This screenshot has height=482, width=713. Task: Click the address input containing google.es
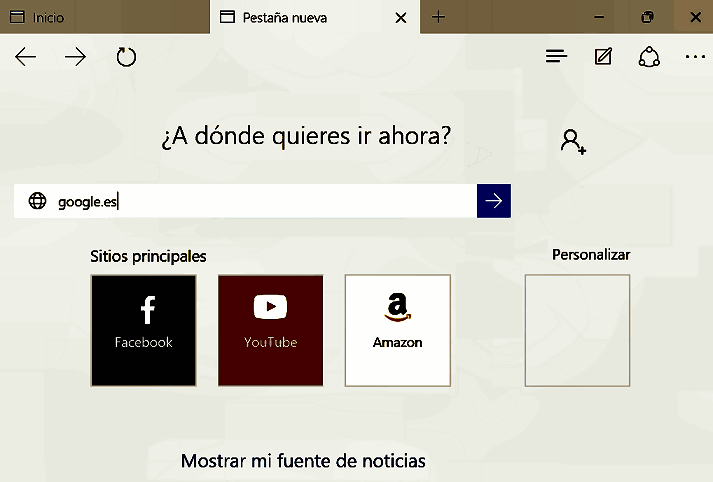click(x=246, y=201)
